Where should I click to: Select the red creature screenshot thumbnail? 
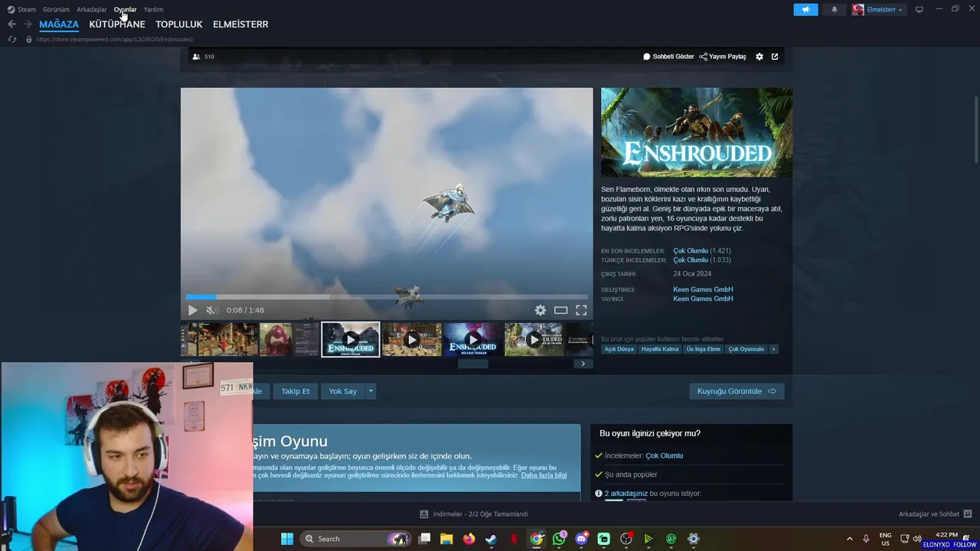pos(289,339)
